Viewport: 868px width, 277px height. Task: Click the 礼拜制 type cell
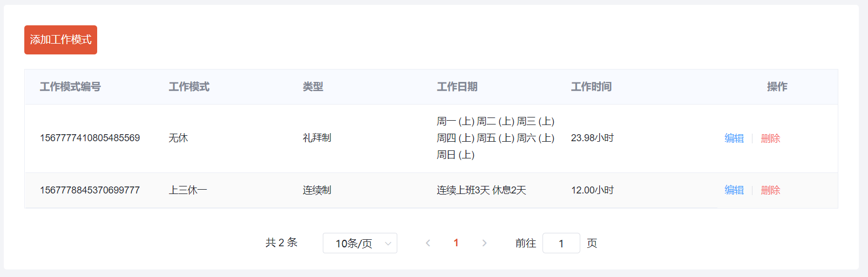[317, 138]
